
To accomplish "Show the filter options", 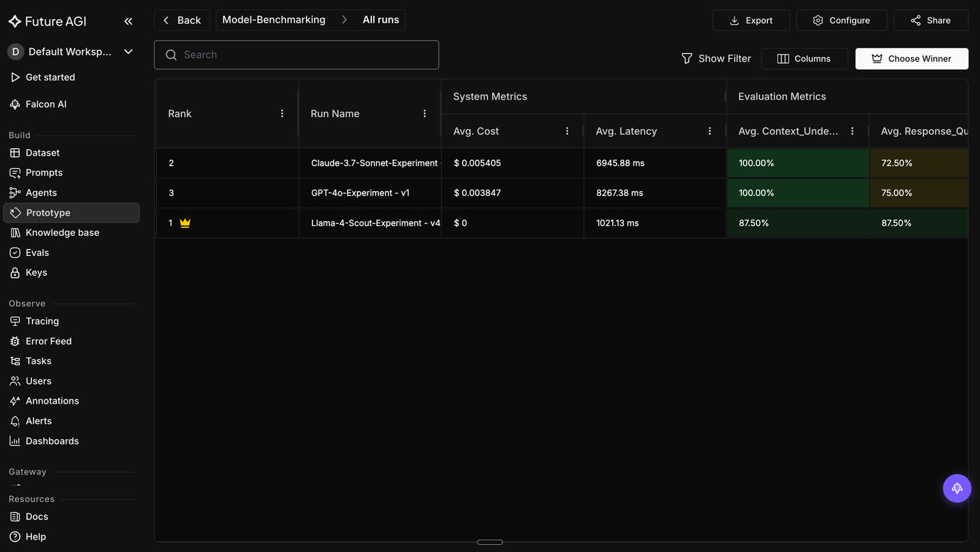I will (x=716, y=58).
